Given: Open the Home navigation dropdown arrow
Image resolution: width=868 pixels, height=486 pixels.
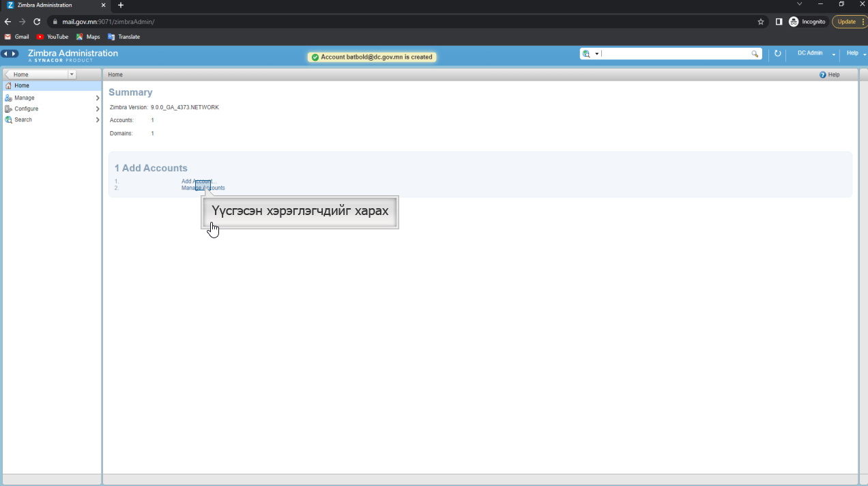Looking at the screenshot, I should (72, 74).
